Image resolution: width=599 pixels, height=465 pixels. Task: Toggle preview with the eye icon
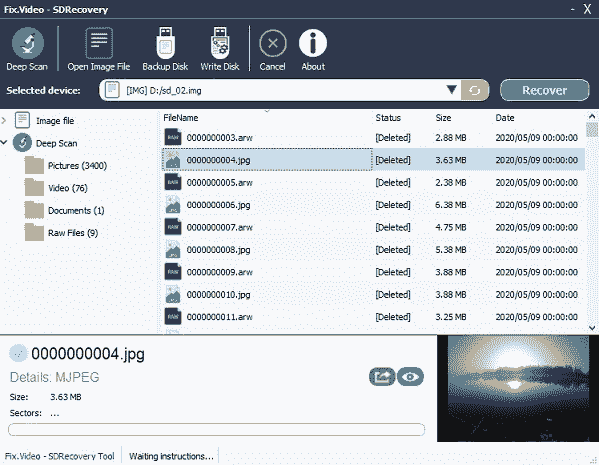(x=410, y=377)
